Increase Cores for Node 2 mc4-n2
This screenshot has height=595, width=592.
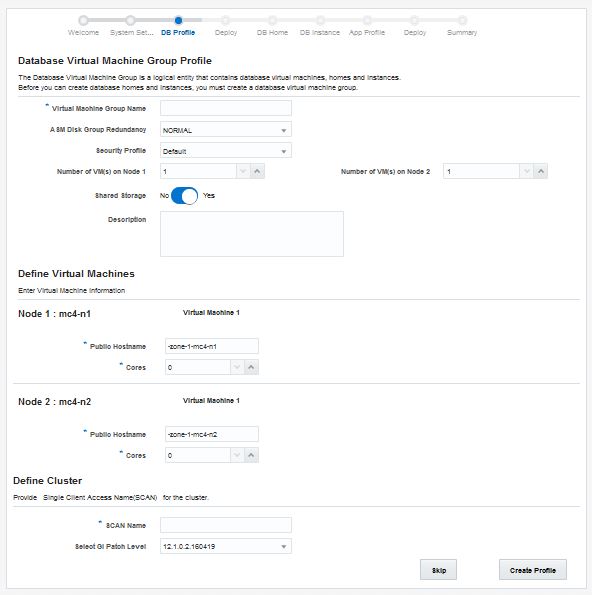tap(251, 455)
